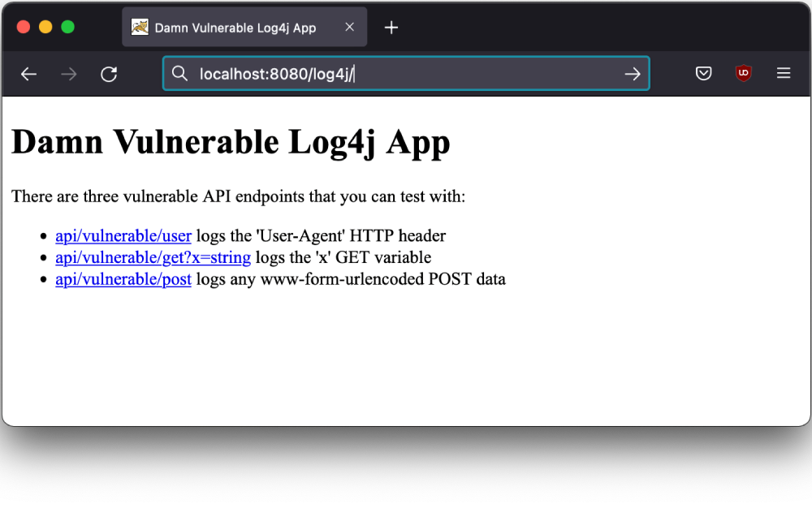Click the text 'logs the 'User-Agent' HTTP header'
This screenshot has width=812, height=508.
click(x=321, y=236)
